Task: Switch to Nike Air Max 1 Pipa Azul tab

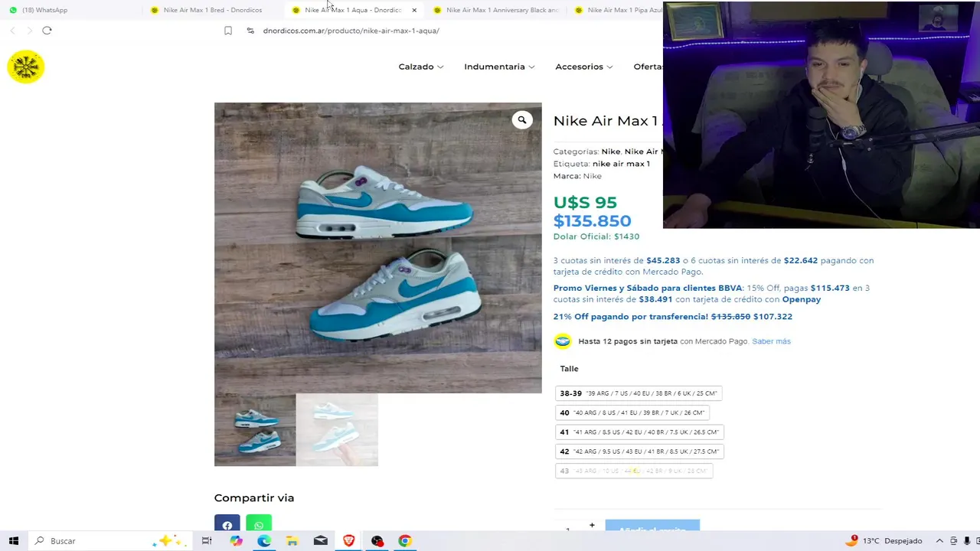Action: click(617, 10)
